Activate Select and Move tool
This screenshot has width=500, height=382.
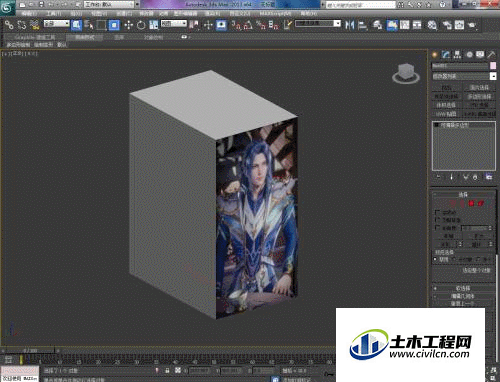pos(128,25)
